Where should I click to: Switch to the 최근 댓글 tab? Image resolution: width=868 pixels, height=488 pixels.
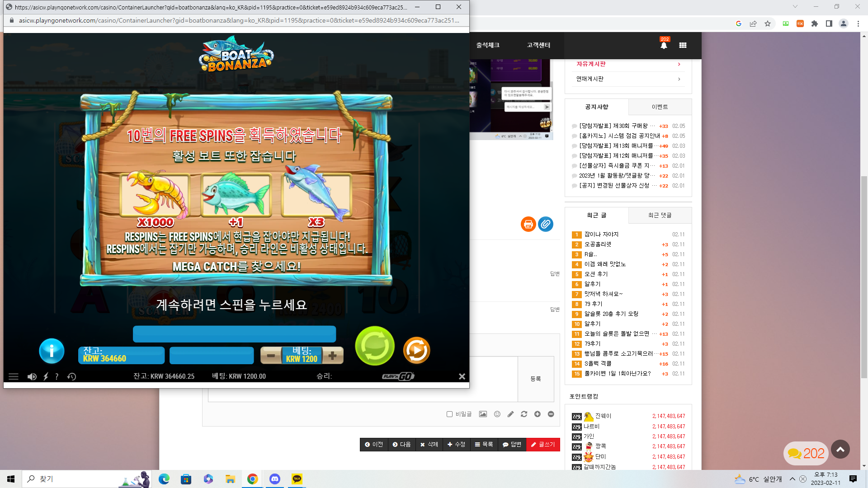[660, 216]
